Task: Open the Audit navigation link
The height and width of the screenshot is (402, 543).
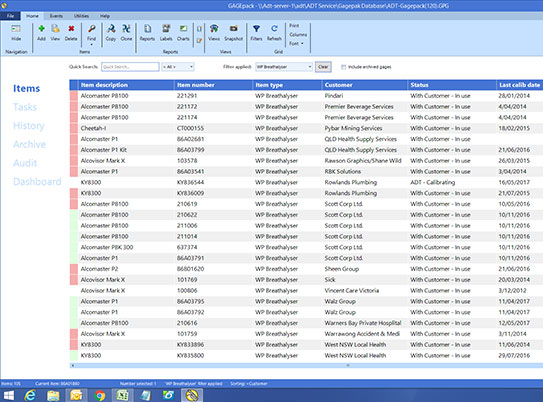Action: click(x=25, y=163)
